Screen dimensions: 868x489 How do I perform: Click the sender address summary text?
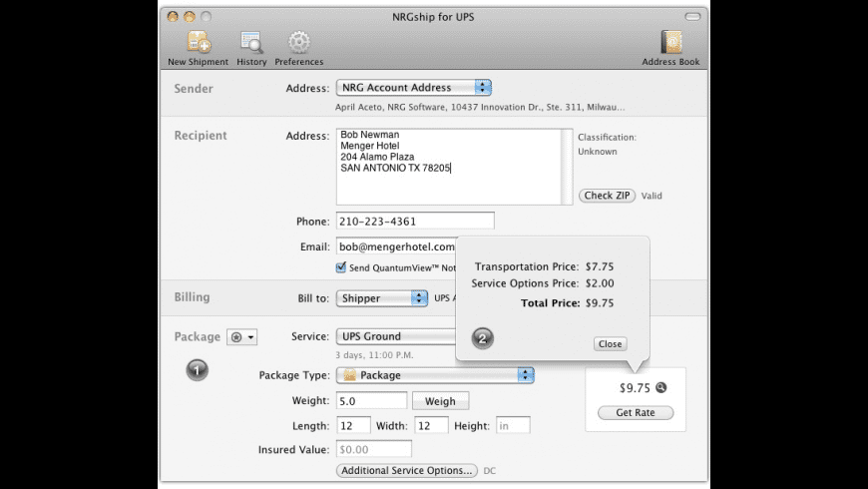pos(479,107)
